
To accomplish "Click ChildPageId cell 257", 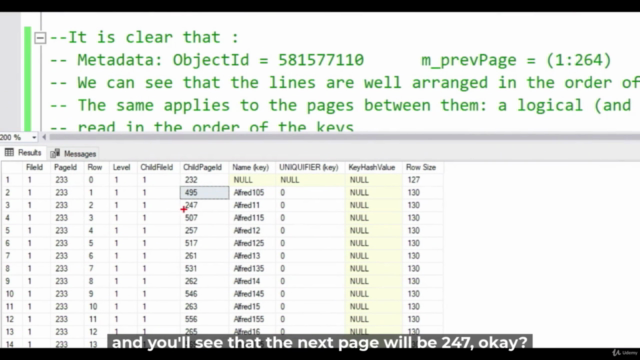I will pyautogui.click(x=204, y=231).
